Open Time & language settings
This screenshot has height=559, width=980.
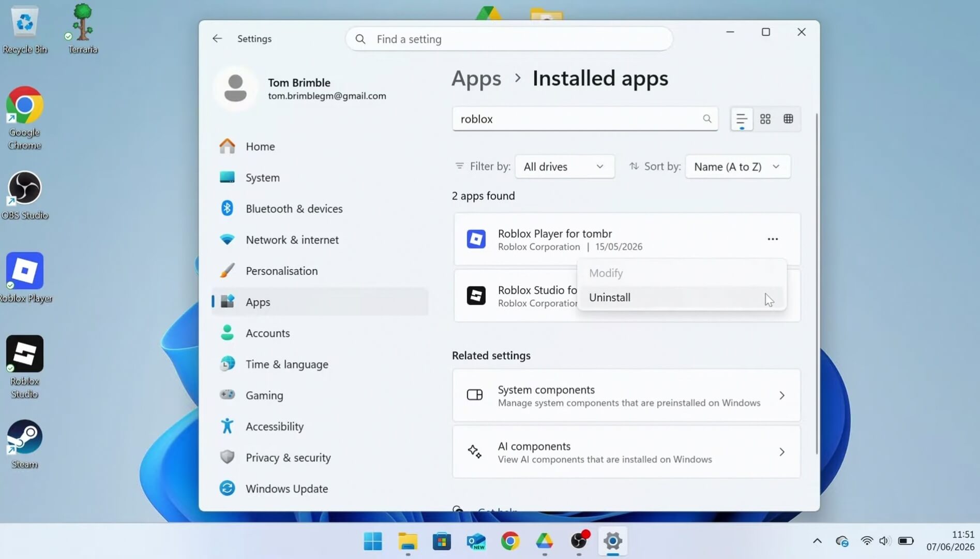[320, 364]
